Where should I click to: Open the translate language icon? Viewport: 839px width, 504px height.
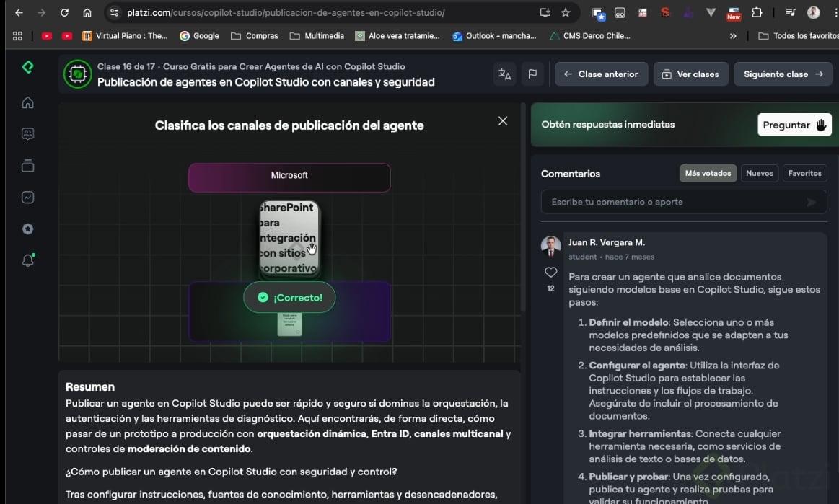coord(504,74)
